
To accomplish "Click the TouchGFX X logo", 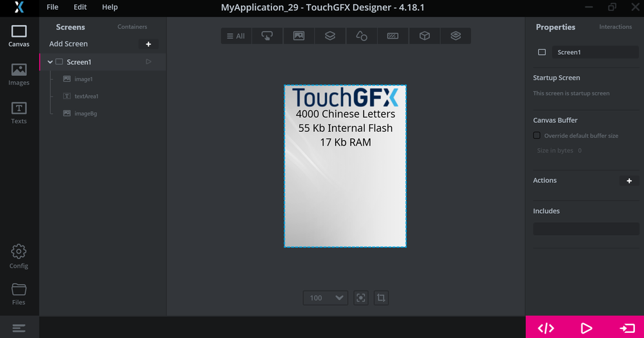I will (19, 7).
